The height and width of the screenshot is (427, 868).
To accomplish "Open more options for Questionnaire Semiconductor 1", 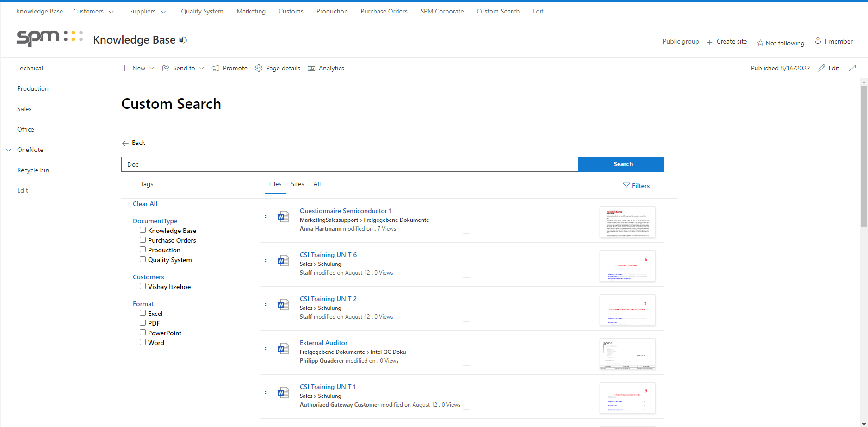I will tap(266, 218).
